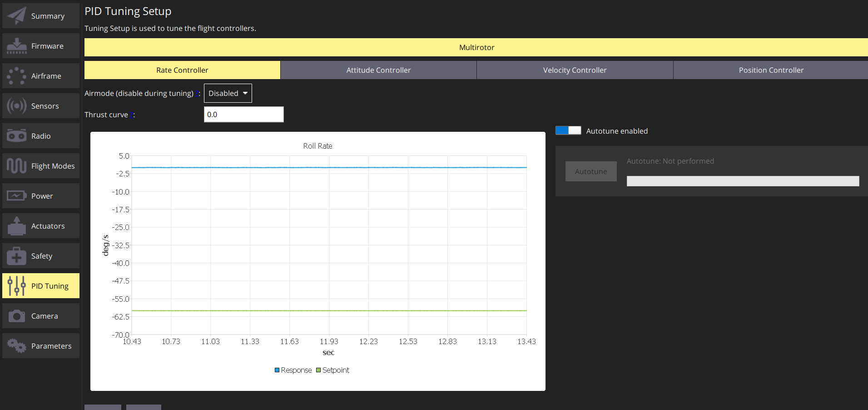Click the Parameters sidebar label
Image resolution: width=868 pixels, height=410 pixels.
51,346
